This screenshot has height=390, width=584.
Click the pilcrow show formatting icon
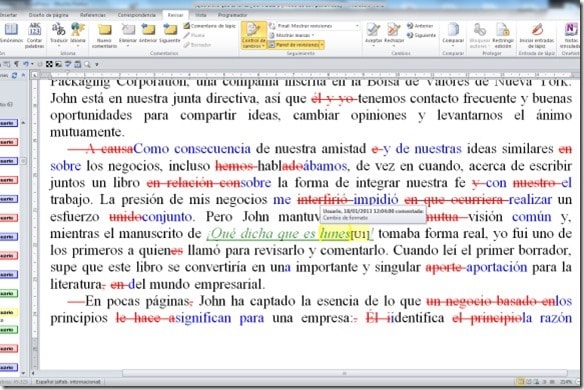pos(17,64)
